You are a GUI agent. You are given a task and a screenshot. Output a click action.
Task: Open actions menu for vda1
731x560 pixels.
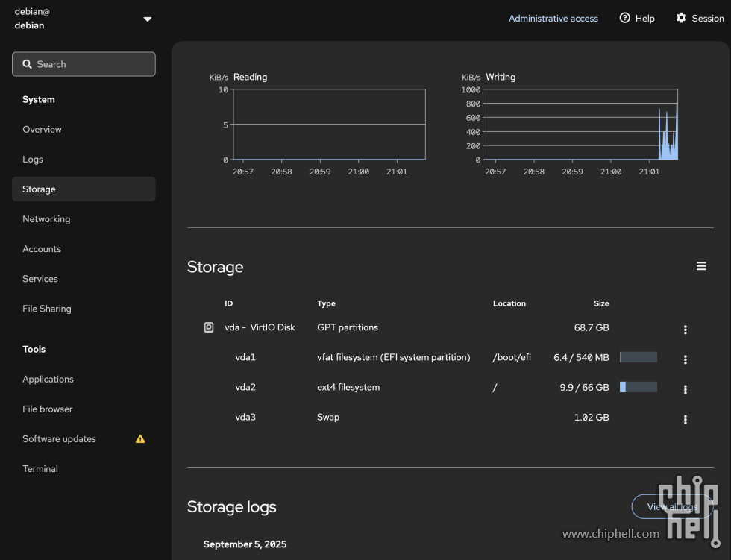tap(685, 359)
